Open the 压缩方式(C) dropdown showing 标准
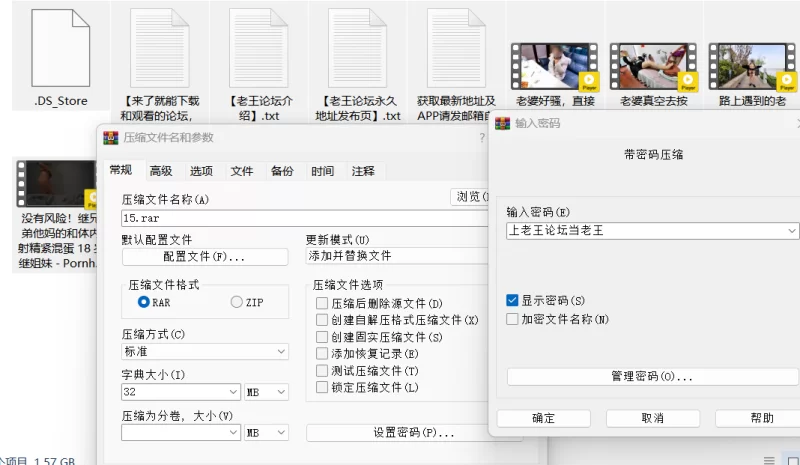800x465 pixels. point(205,352)
